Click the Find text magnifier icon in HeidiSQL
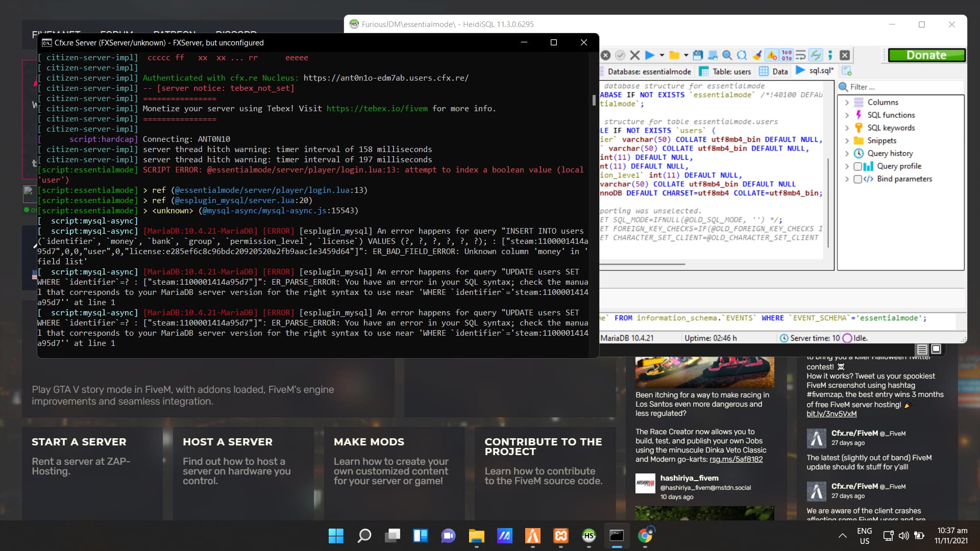This screenshot has height=551, width=980. pos(727,55)
